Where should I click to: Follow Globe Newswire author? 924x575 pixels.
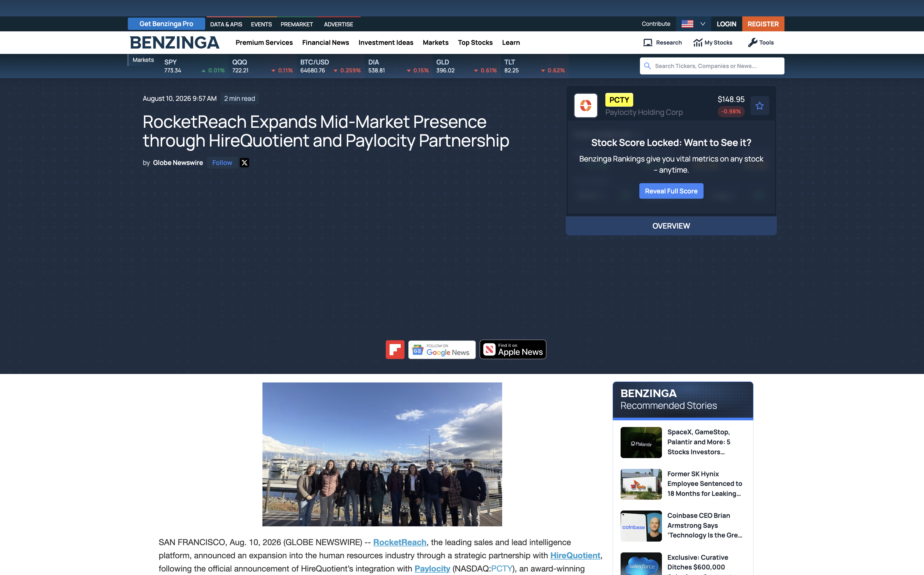click(222, 163)
